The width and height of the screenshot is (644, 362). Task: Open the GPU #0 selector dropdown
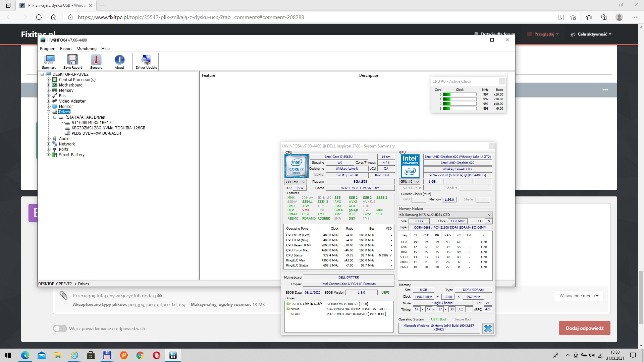[410, 182]
